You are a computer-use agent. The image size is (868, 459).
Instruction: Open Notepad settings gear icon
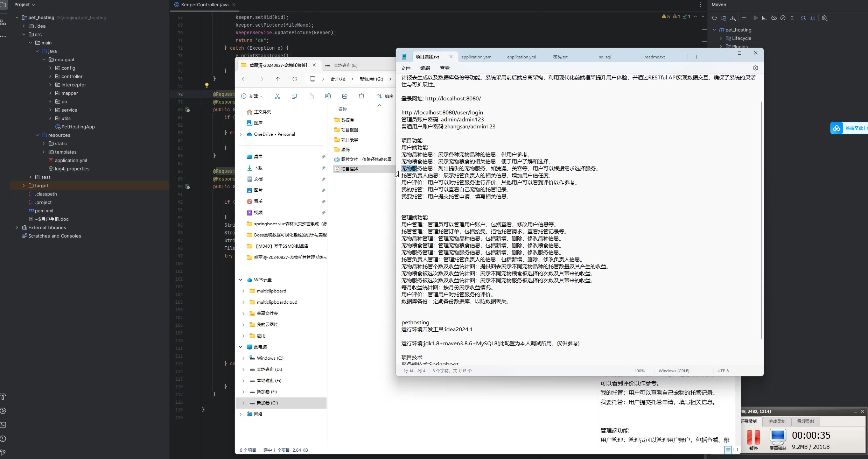click(755, 68)
